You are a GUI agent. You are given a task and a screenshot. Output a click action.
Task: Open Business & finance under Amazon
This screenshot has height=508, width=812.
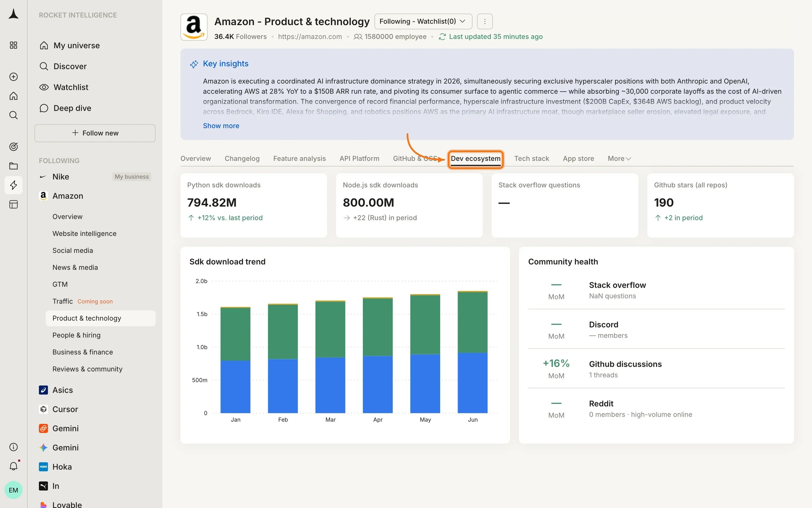point(83,352)
